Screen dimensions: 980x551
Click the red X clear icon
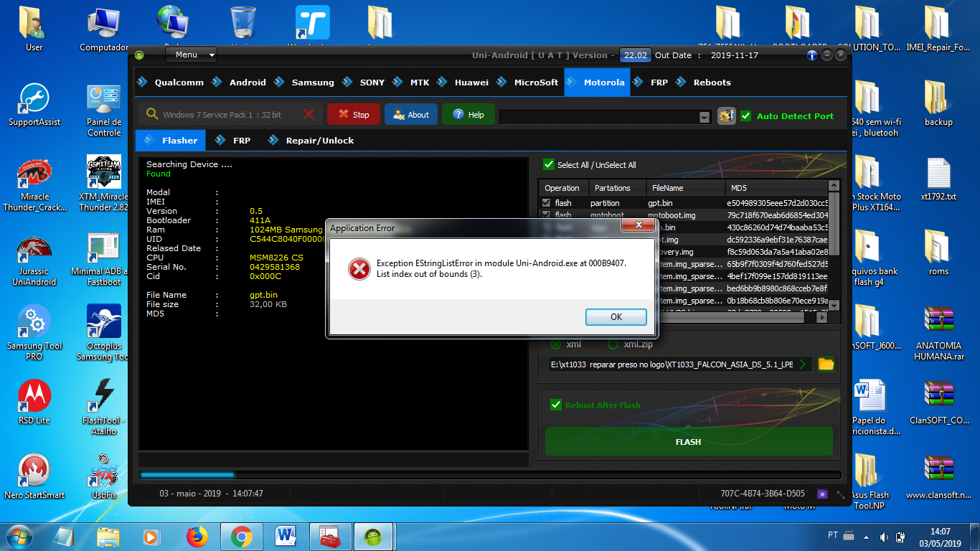pos(309,114)
